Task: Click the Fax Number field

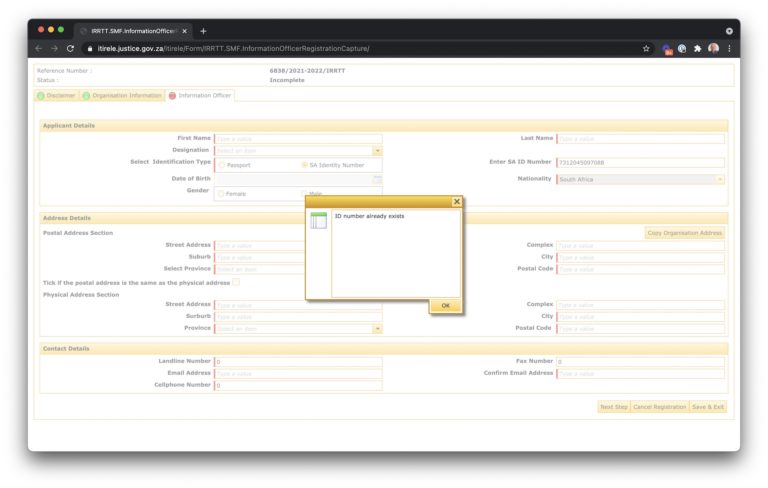Action: coord(640,362)
